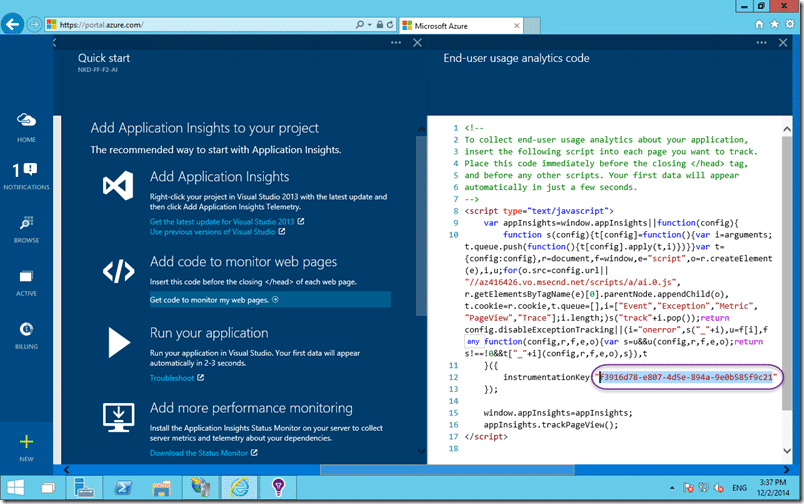804x504 pixels.
Task: Go to Azure portal HOME
Action: 26,127
